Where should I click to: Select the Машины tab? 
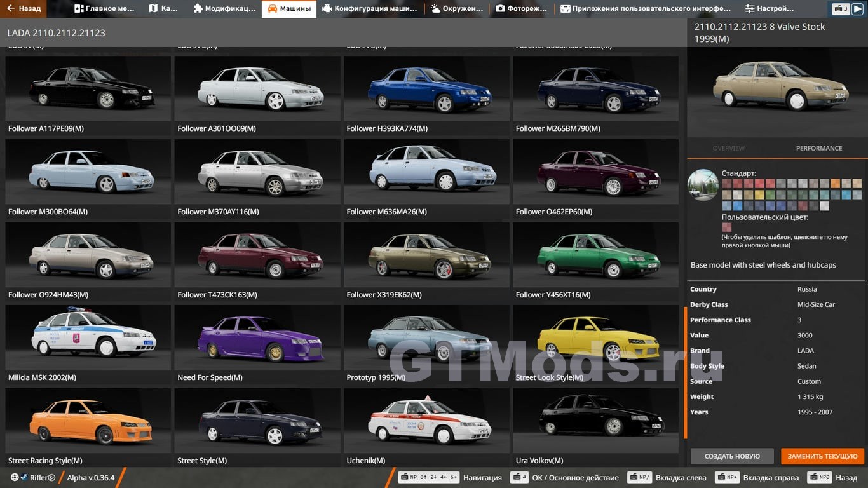[x=289, y=9]
